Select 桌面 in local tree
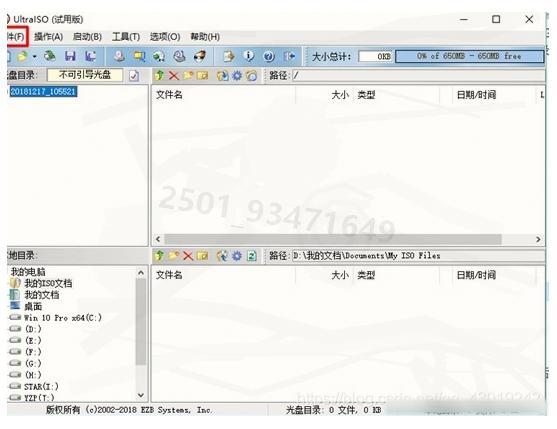 tap(33, 306)
